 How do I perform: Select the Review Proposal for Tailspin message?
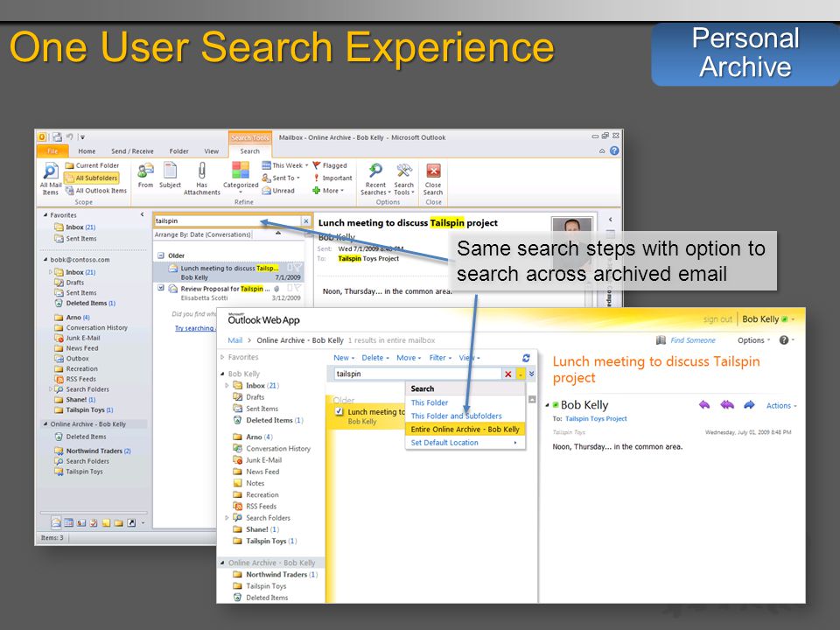click(230, 293)
